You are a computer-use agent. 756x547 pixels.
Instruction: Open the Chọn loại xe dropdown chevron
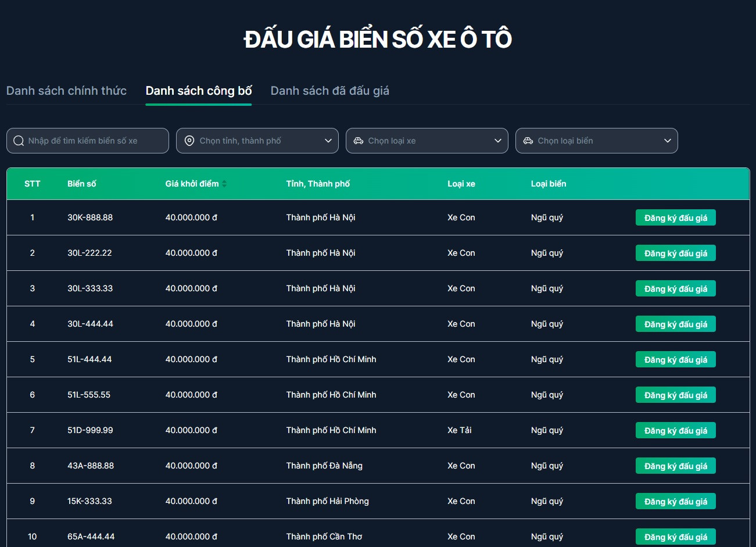click(498, 141)
